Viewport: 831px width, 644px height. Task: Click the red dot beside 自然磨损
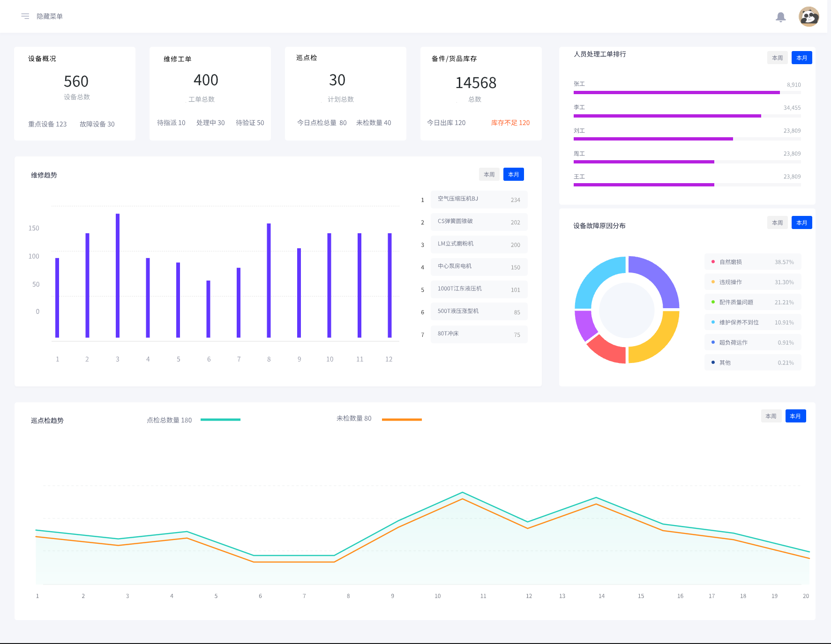tap(713, 262)
